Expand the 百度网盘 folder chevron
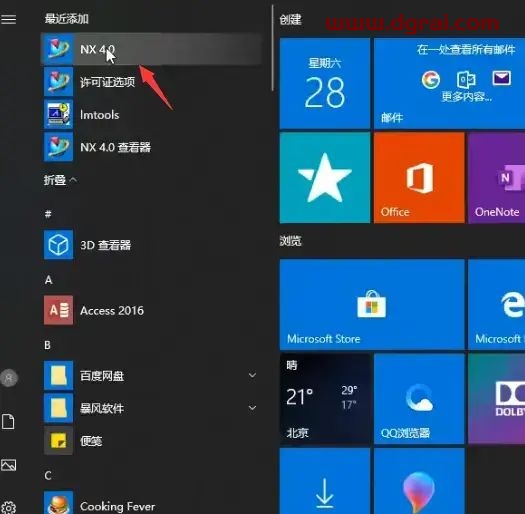This screenshot has height=514, width=525. 252,375
